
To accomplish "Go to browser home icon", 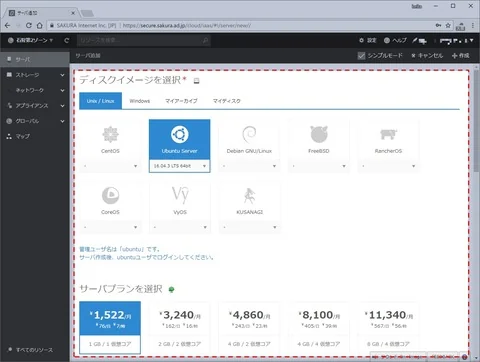I will pos(40,25).
